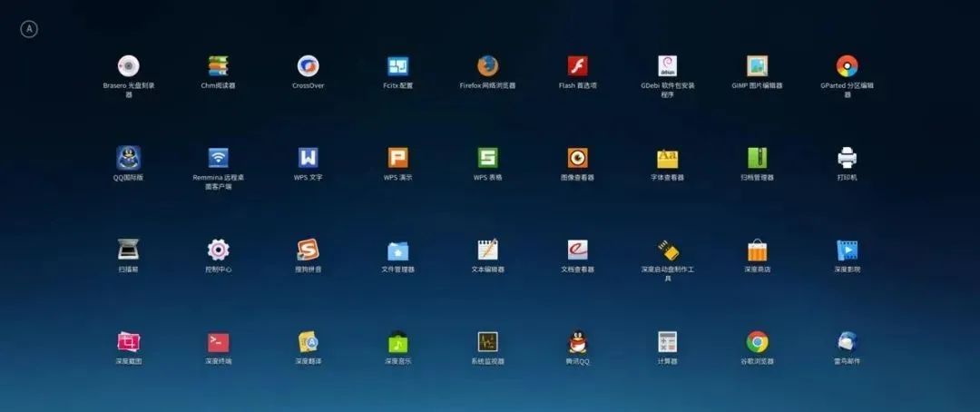Launch 深度启动盘制作工具 boot maker
980x412 pixels.
[x=668, y=250]
